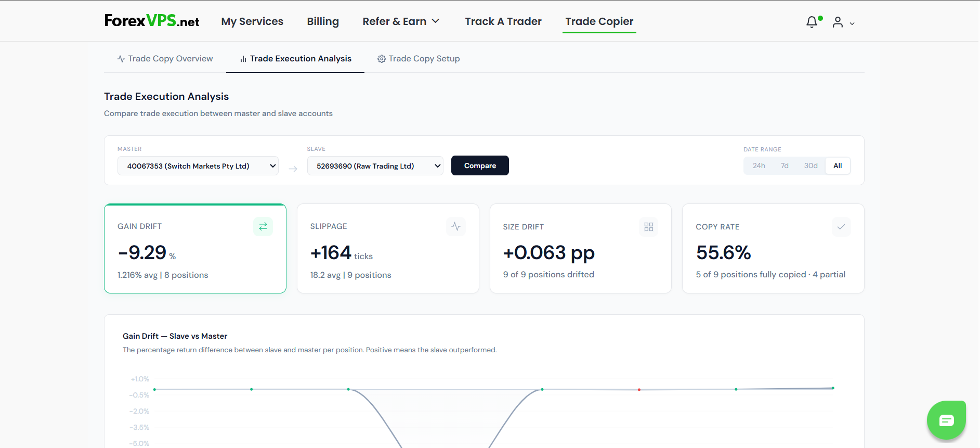The image size is (980, 448).
Task: Select the Trade Execution Analysis tab
Action: coord(295,59)
